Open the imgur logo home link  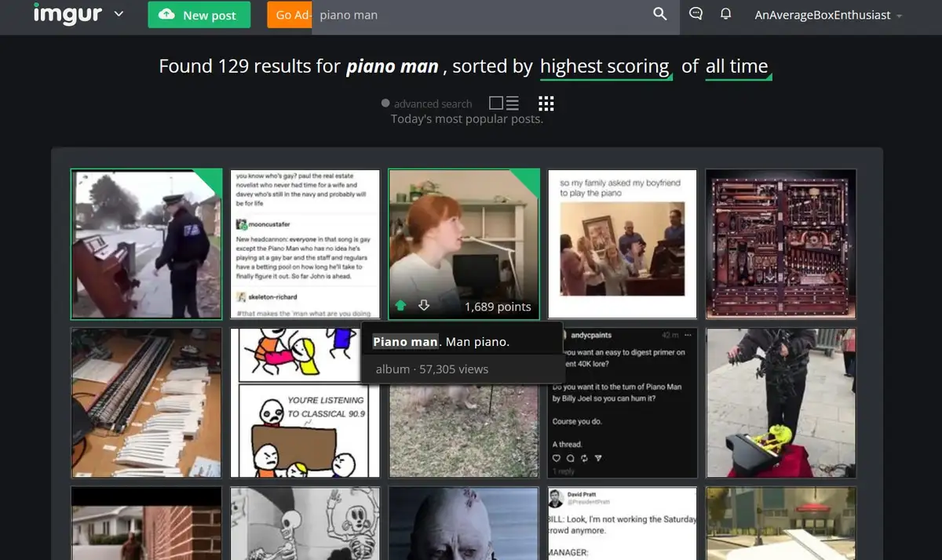[68, 13]
